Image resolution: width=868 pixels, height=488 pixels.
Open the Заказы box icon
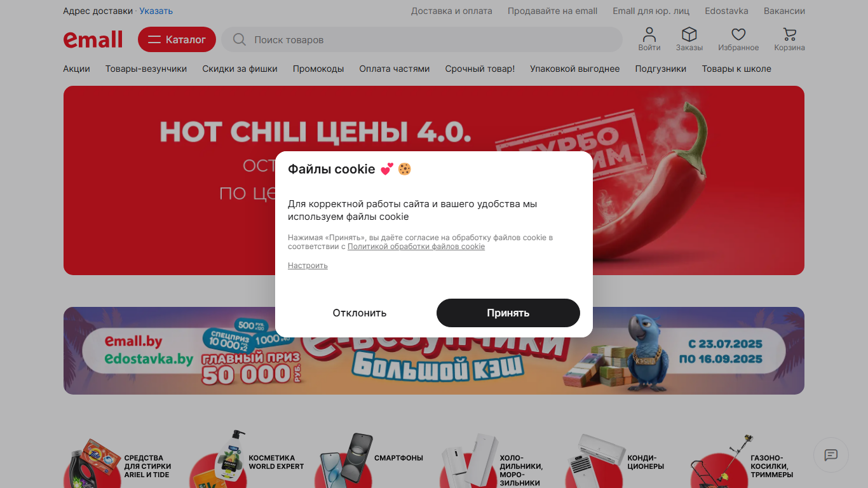[x=689, y=34]
